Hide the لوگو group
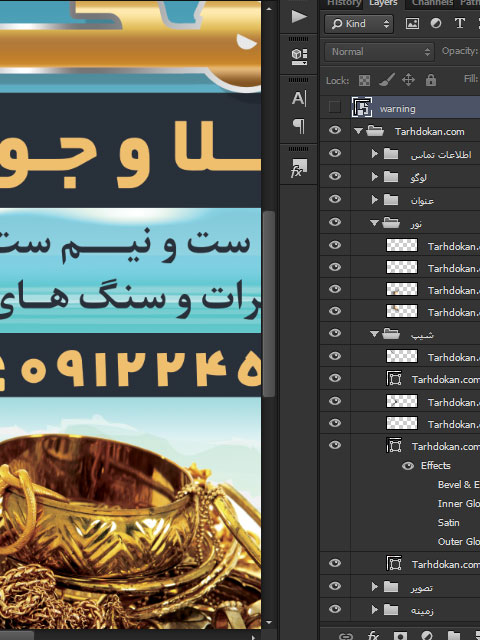480x640 pixels. click(x=335, y=176)
